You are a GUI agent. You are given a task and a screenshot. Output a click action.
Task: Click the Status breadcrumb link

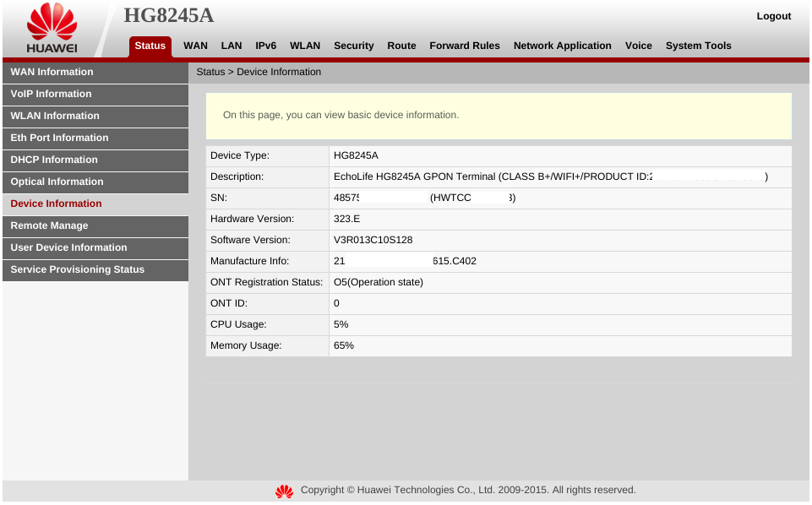coord(210,72)
